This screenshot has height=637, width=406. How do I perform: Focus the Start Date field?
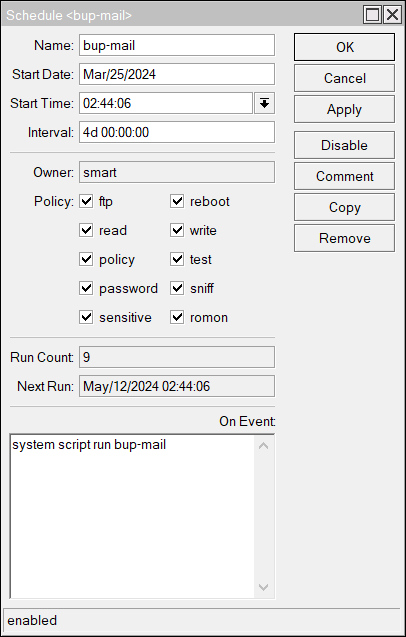coord(177,74)
